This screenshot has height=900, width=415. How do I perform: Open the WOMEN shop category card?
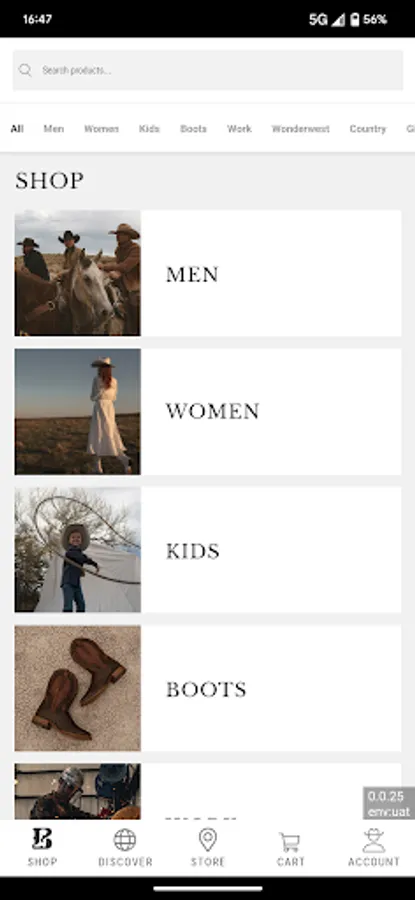pyautogui.click(x=208, y=412)
